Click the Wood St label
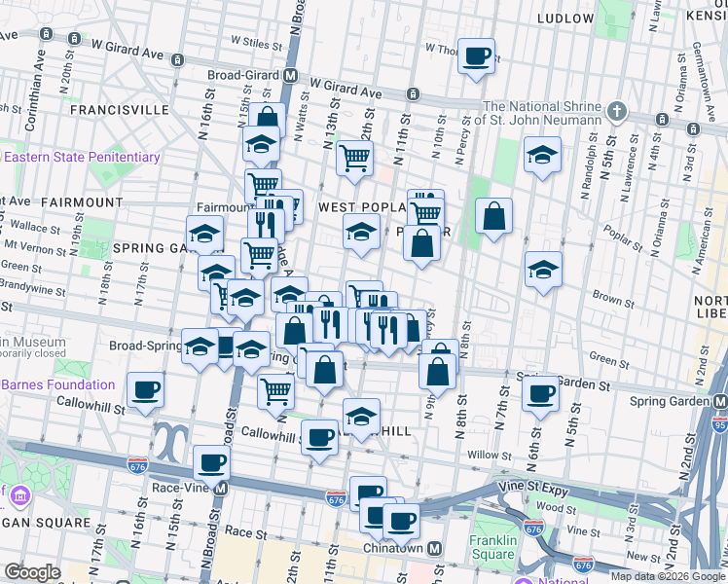728x584 pixels. 556,507
